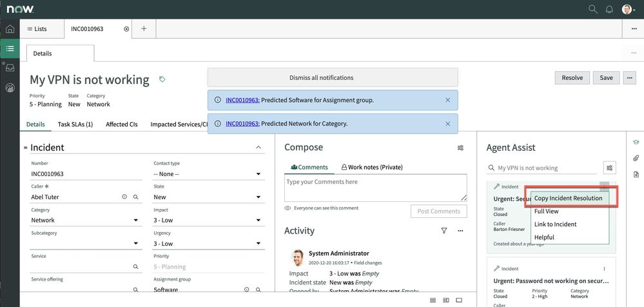Click the home icon in left sidebar

point(10,29)
